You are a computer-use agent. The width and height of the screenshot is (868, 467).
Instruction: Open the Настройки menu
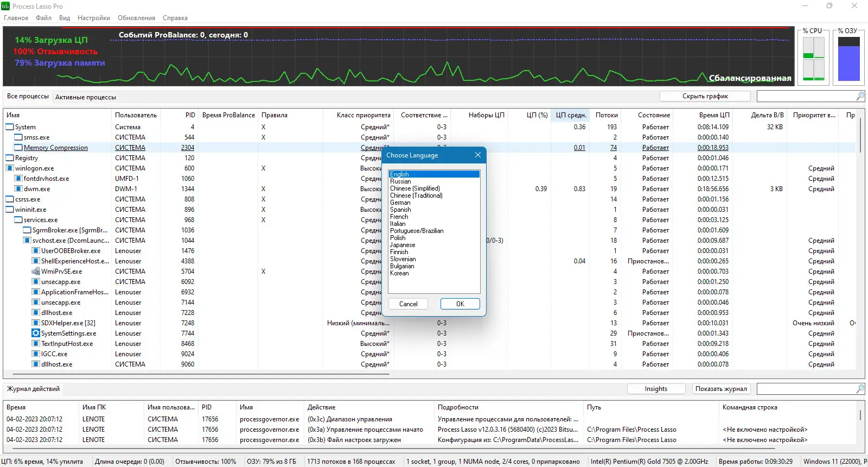point(94,18)
